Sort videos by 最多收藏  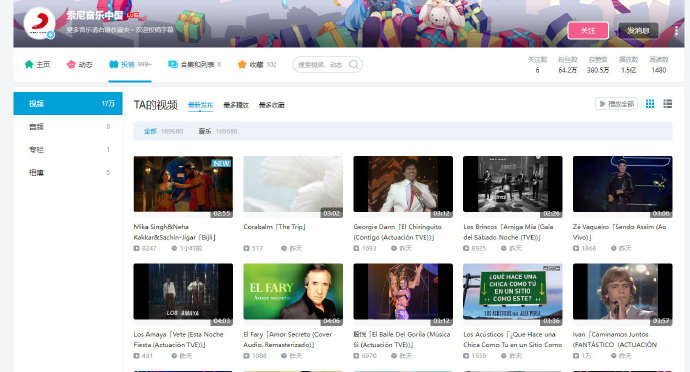[272, 105]
